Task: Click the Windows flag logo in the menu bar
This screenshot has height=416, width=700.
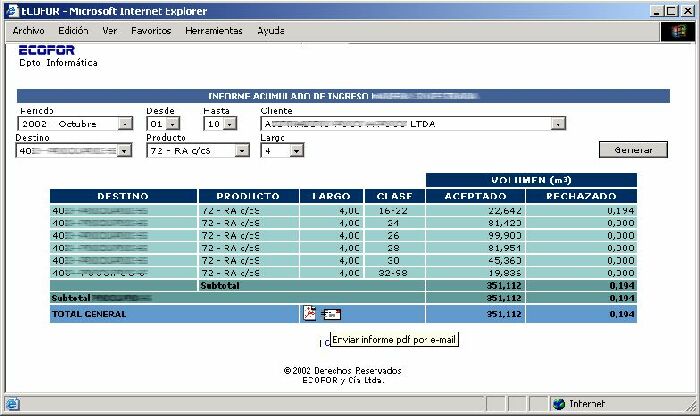Action: [x=679, y=31]
